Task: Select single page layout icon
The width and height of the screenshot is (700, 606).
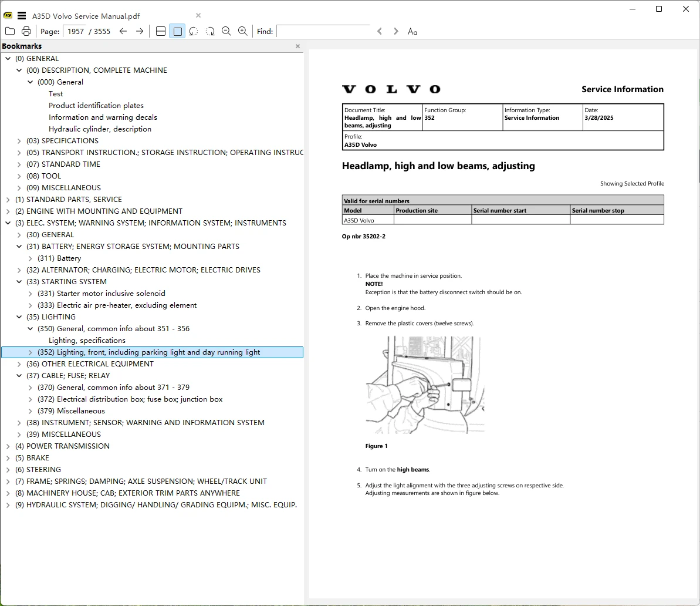Action: 177,31
